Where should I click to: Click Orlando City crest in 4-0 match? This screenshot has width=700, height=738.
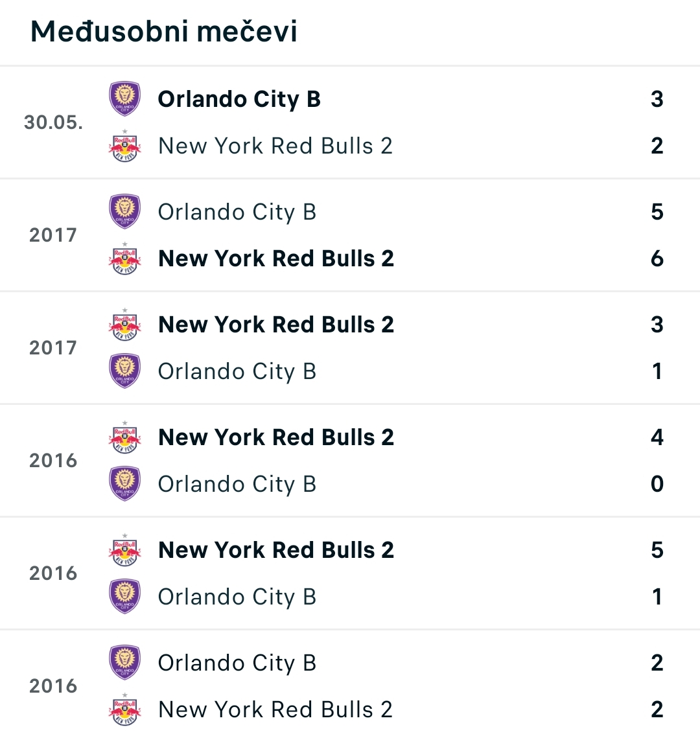pyautogui.click(x=124, y=484)
